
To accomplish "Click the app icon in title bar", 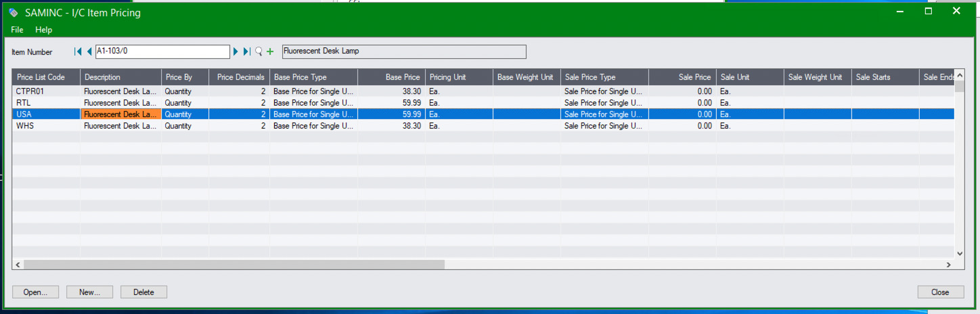I will point(14,12).
